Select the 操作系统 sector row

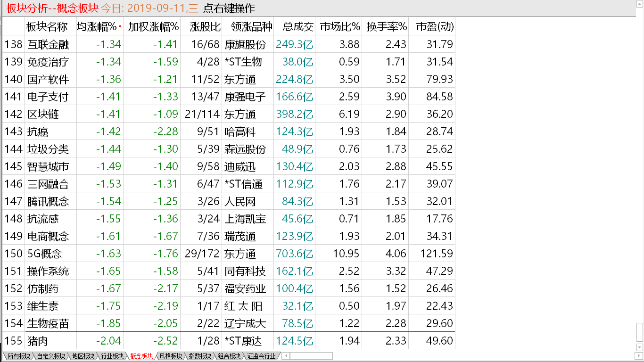(x=229, y=271)
